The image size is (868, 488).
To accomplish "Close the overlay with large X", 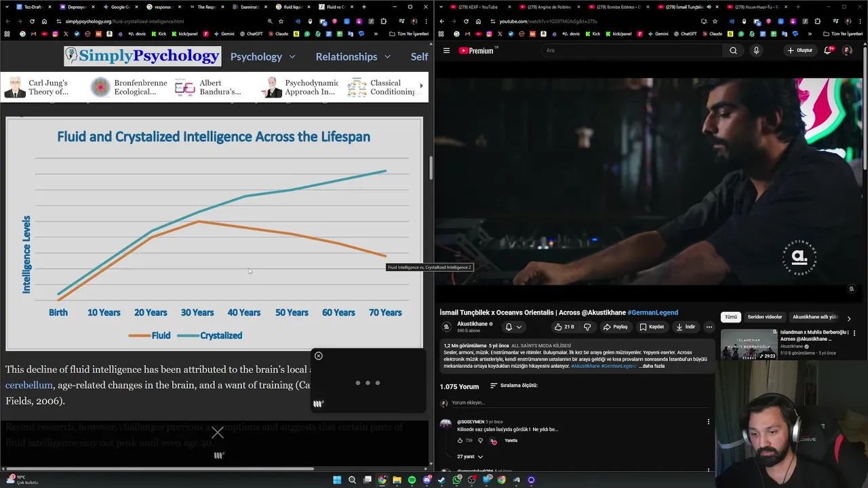I will pos(217,432).
